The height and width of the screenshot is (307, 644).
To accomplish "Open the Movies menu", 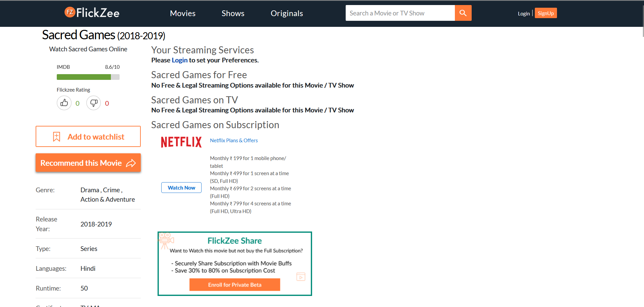I will (183, 13).
